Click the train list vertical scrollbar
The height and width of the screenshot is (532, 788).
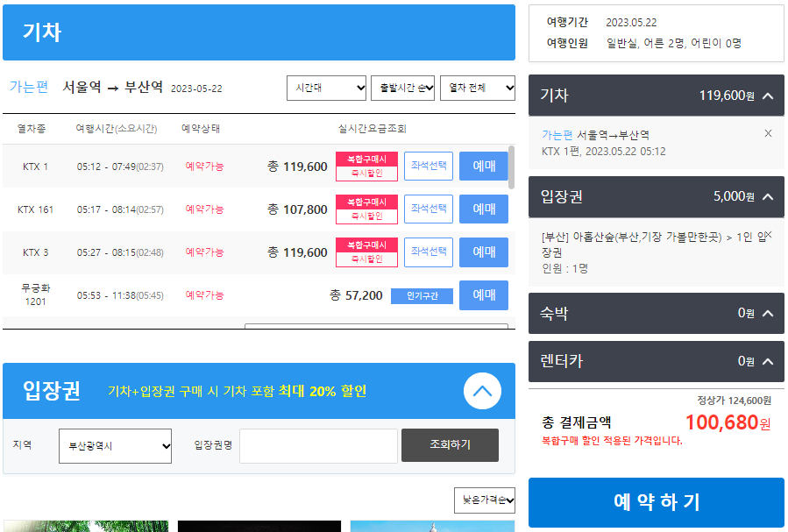(511, 167)
